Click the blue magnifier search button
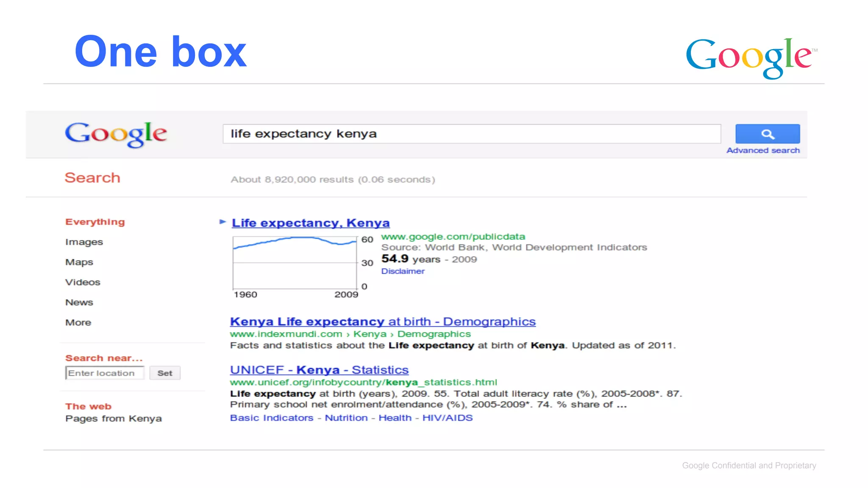Screen dimensions: 868x488 (767, 134)
